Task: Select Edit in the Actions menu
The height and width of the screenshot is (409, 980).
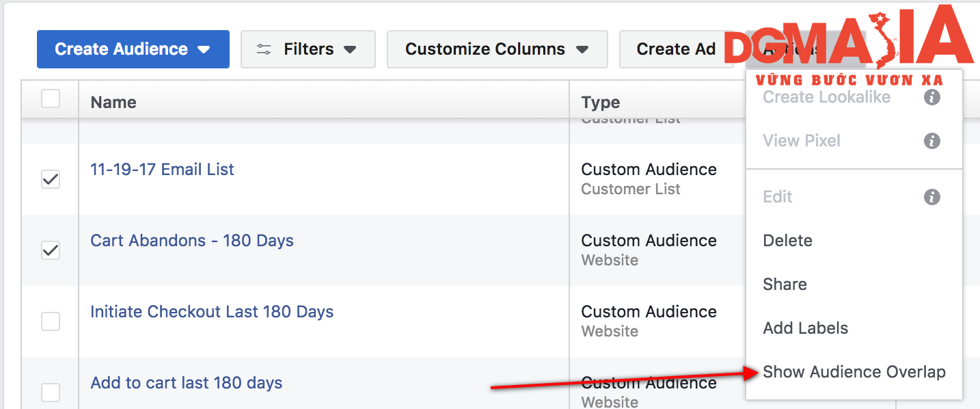Action: 778,197
